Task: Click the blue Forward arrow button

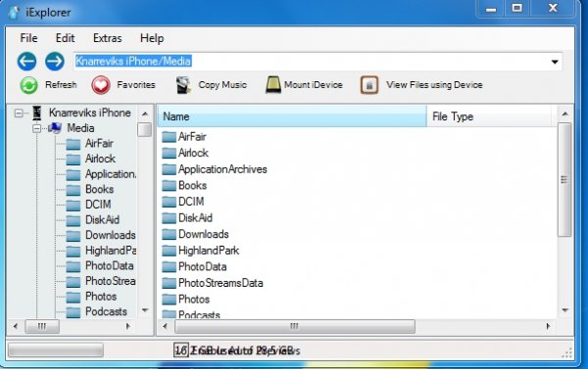Action: click(55, 62)
